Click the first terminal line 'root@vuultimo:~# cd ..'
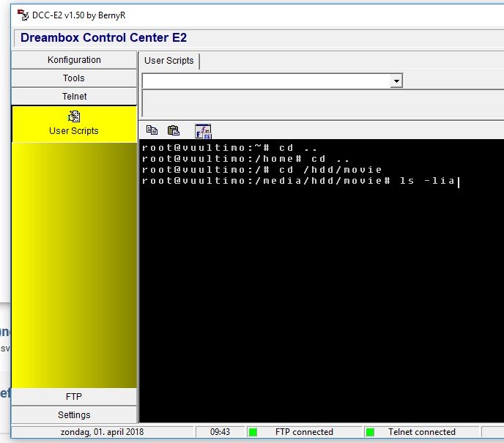Screen dimensions: 504x443 coord(229,148)
